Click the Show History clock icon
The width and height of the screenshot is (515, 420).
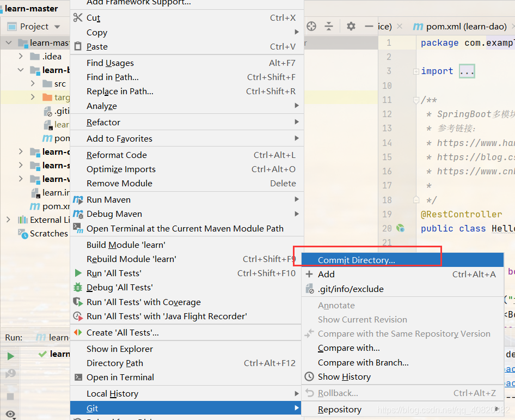309,376
